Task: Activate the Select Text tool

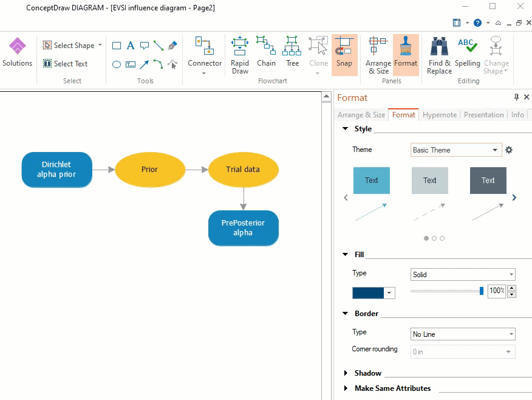Action: [x=65, y=63]
